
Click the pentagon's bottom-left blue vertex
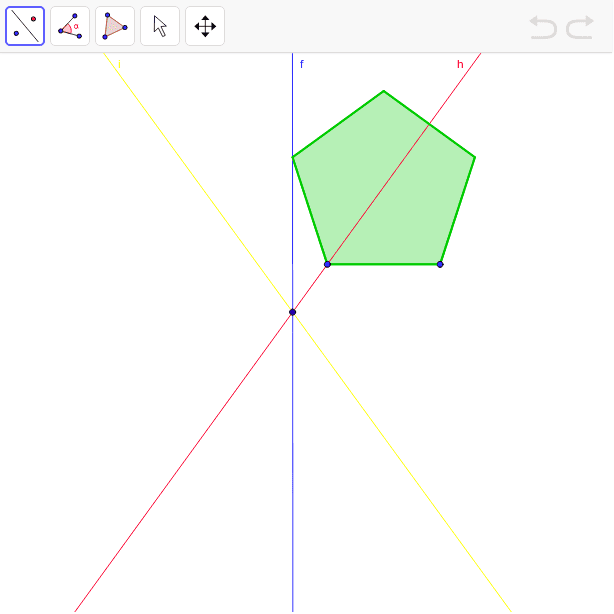pyautogui.click(x=327, y=264)
